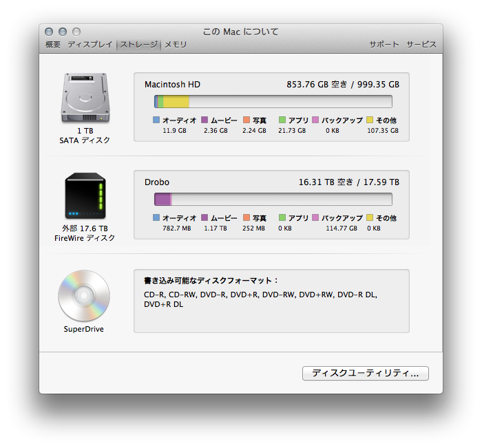Click Drobo green アプリ swatch
The height and width of the screenshot is (448, 482).
coord(282,217)
